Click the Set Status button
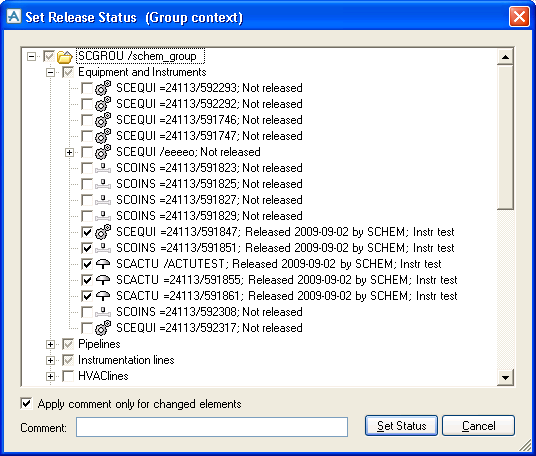The height and width of the screenshot is (456, 536). pyautogui.click(x=401, y=426)
